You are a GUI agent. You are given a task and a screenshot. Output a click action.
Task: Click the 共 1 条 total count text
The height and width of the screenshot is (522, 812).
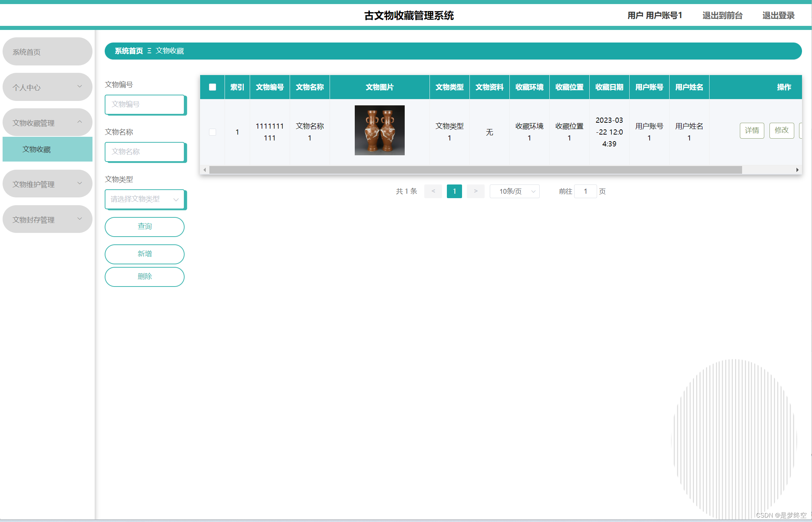click(407, 191)
